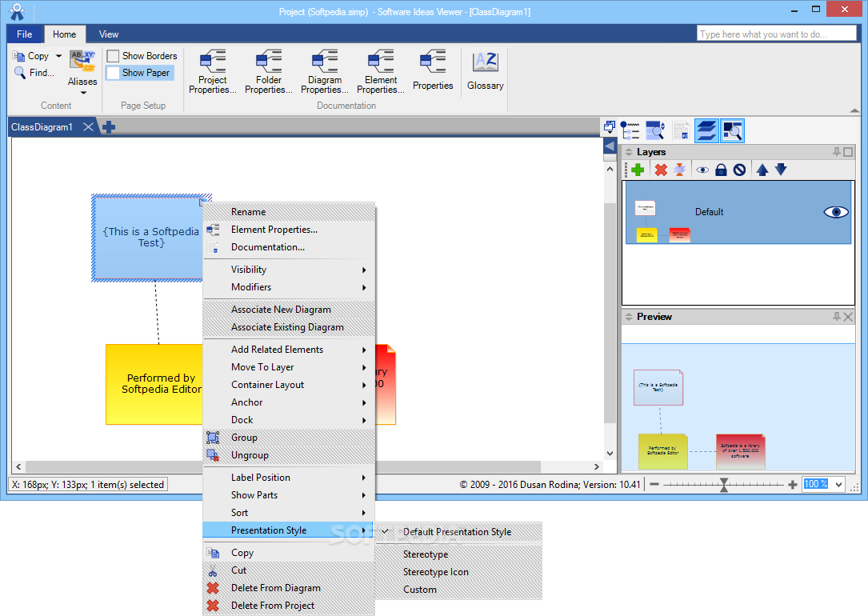Expand the Move To Layer submenu

tap(289, 367)
